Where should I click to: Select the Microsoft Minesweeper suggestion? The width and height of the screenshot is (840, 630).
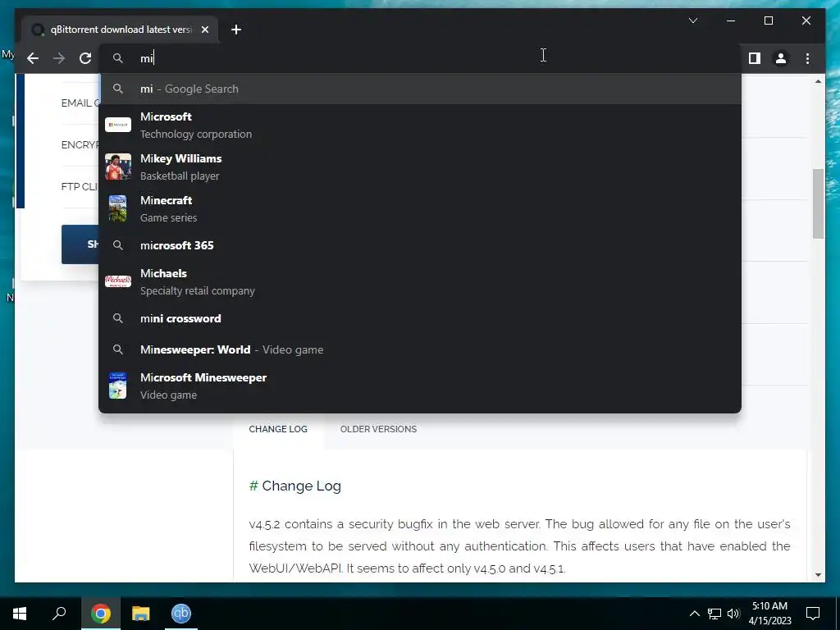click(420, 386)
